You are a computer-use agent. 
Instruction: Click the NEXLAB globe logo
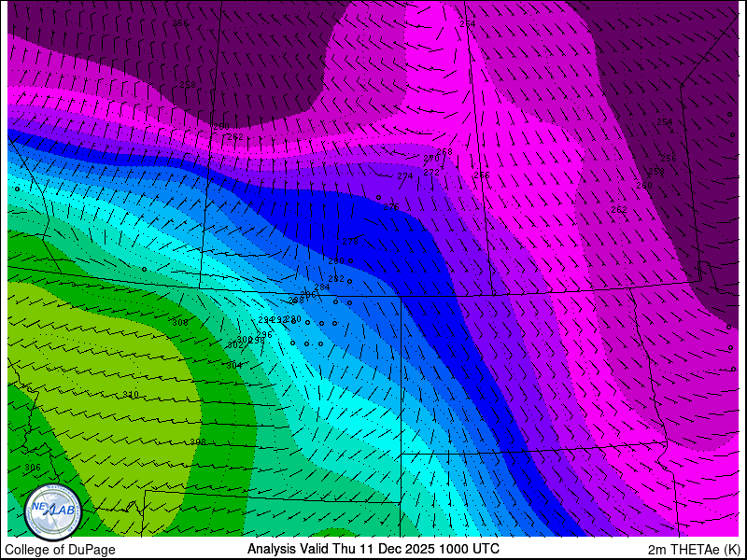pos(53,511)
